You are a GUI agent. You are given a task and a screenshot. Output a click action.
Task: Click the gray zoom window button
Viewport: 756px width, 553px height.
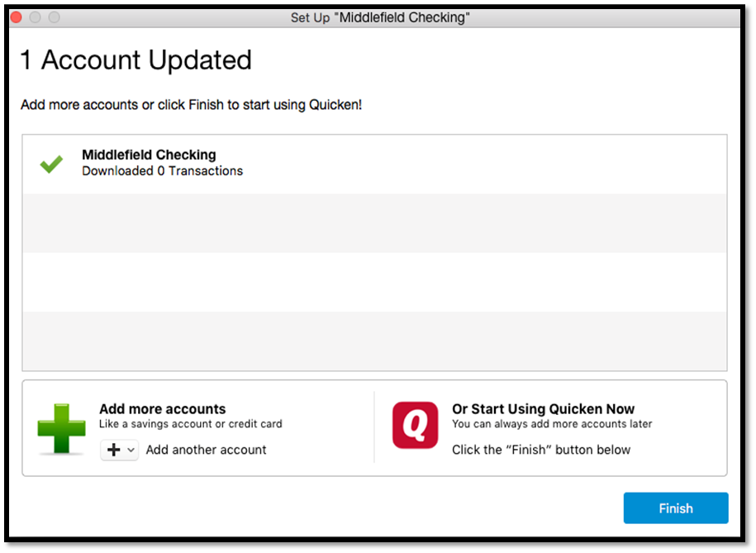[54, 17]
